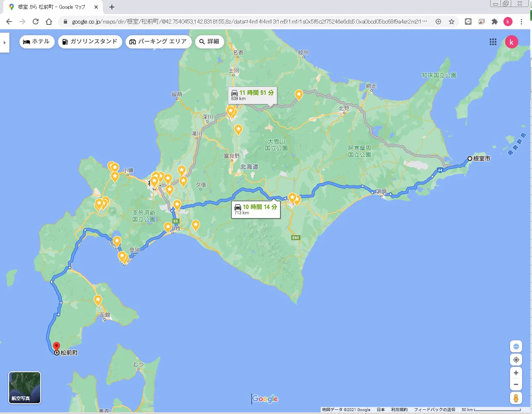
Task: Click the 小樽 city label
Action: (x=128, y=170)
